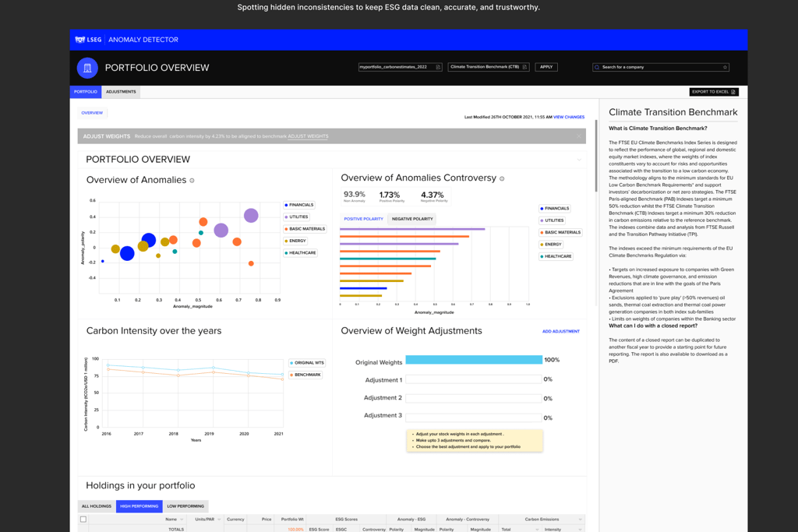The height and width of the screenshot is (532, 798).
Task: Toggle Energy legend in controversy bar chart
Action: [x=551, y=245]
